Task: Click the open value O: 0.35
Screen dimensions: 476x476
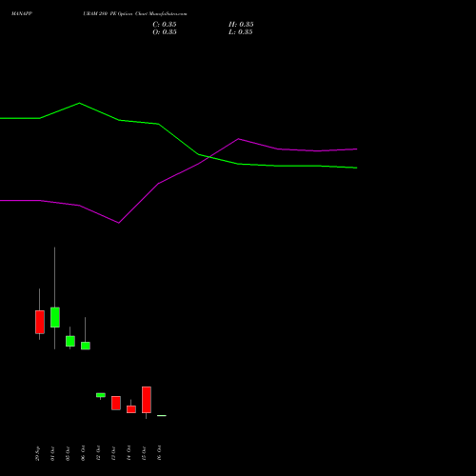Action: pyautogui.click(x=165, y=32)
